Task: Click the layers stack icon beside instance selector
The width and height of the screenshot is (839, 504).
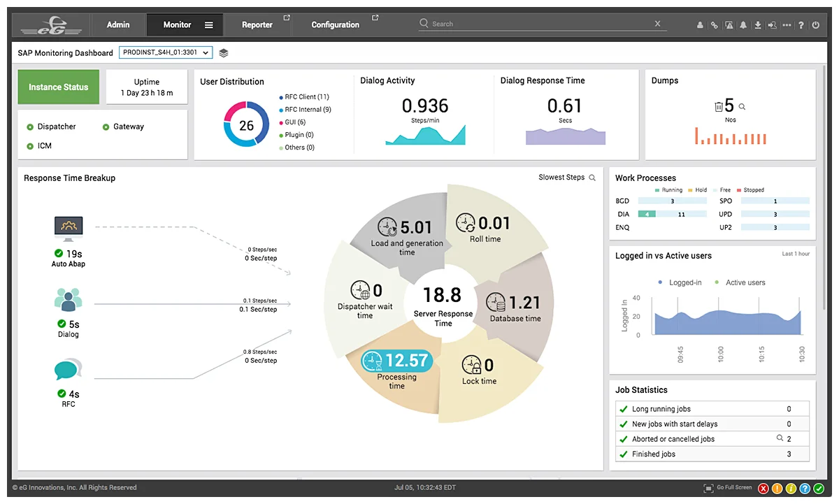Action: tap(224, 53)
